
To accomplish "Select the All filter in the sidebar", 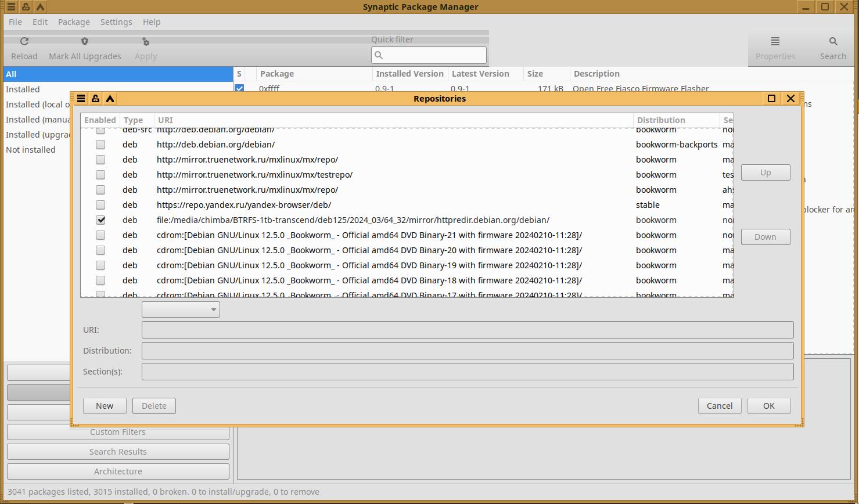I will 118,74.
